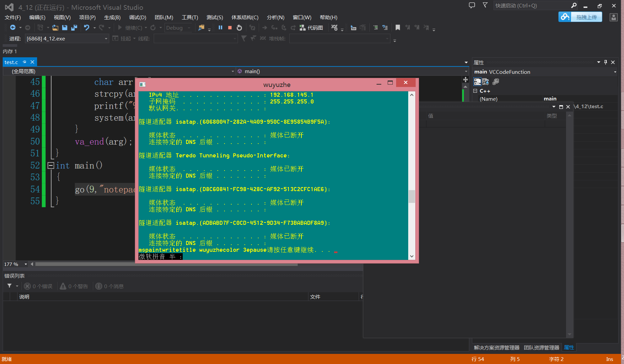Click the 值 column header in watch panel
Viewport: 624px width, 364px height.
(x=485, y=116)
